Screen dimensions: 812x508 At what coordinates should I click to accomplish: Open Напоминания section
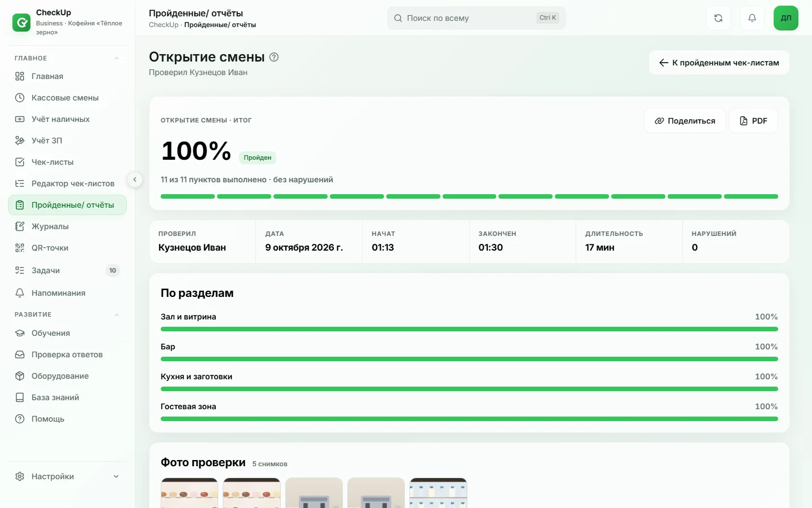pos(67,293)
